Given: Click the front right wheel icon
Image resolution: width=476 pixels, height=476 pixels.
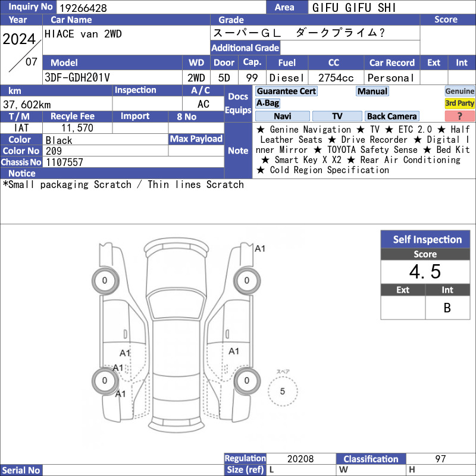Looking at the screenshot, I should coord(247,280).
